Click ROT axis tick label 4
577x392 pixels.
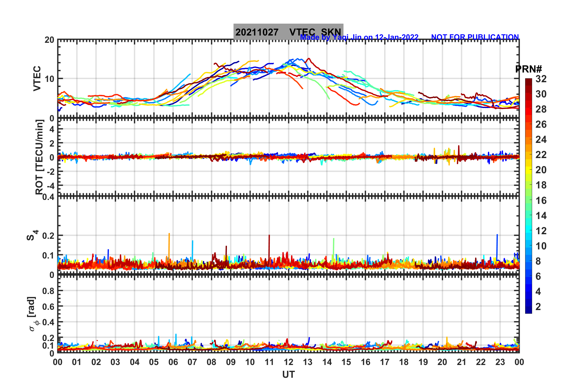coord(52,129)
